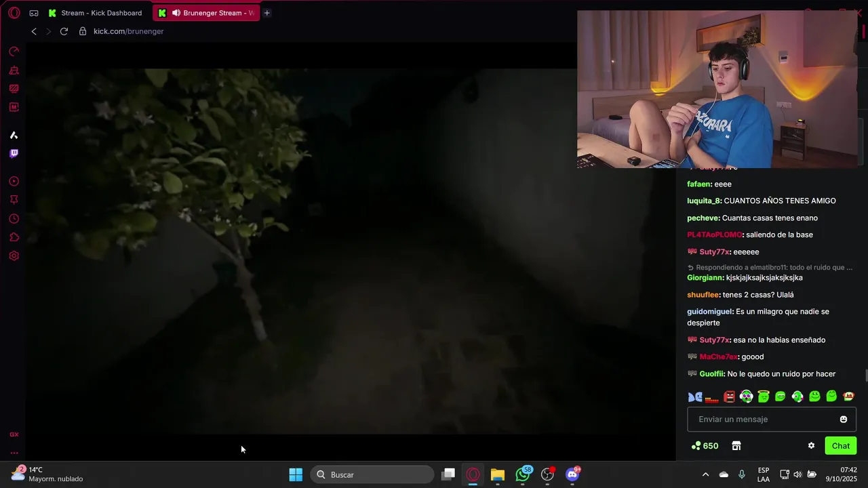Screen dimensions: 868x488
Task: Open the channel shop store icon
Action: click(736, 445)
